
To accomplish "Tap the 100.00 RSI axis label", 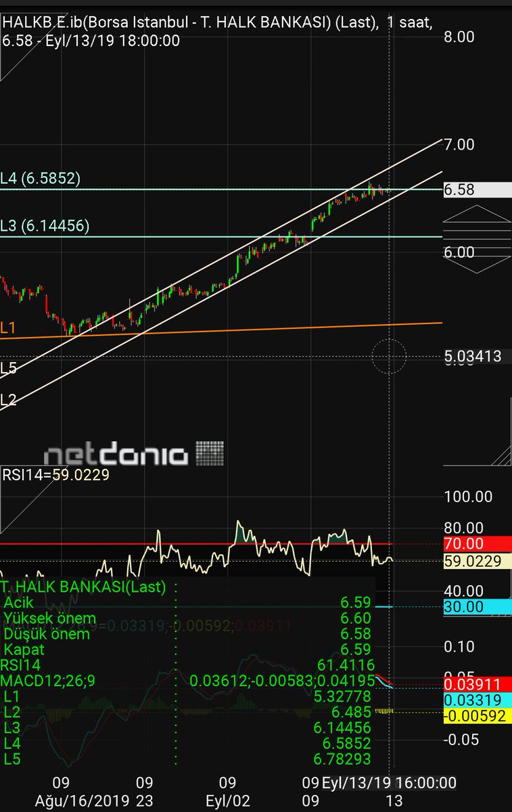I will coord(468,497).
